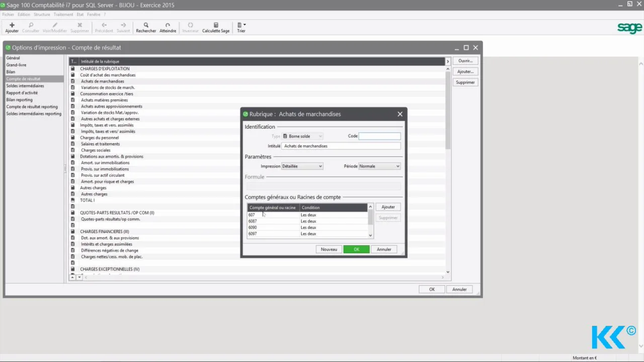Click row icon beside CHARGES EXCEPTIONNELLES (IV)
Screen dimensions: 644x362
tap(72, 269)
